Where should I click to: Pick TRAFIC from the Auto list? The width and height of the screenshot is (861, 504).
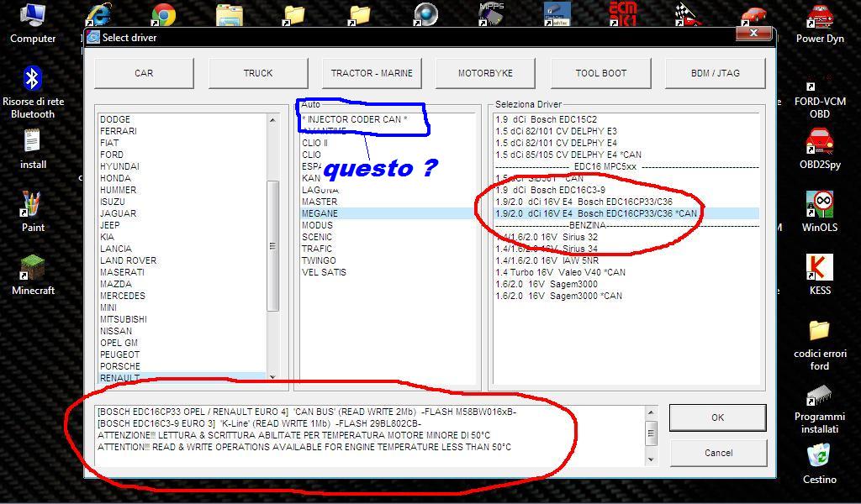pos(317,249)
